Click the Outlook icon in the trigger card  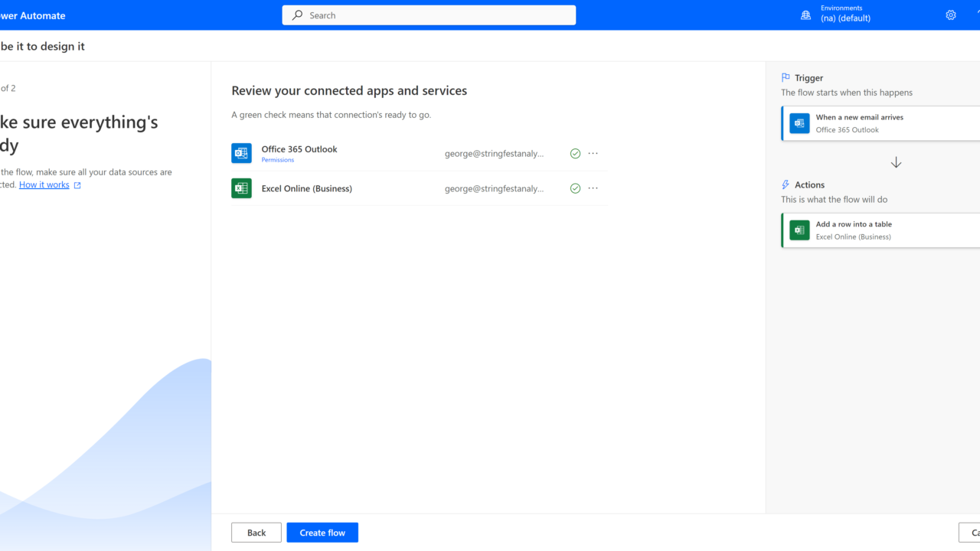pyautogui.click(x=799, y=123)
